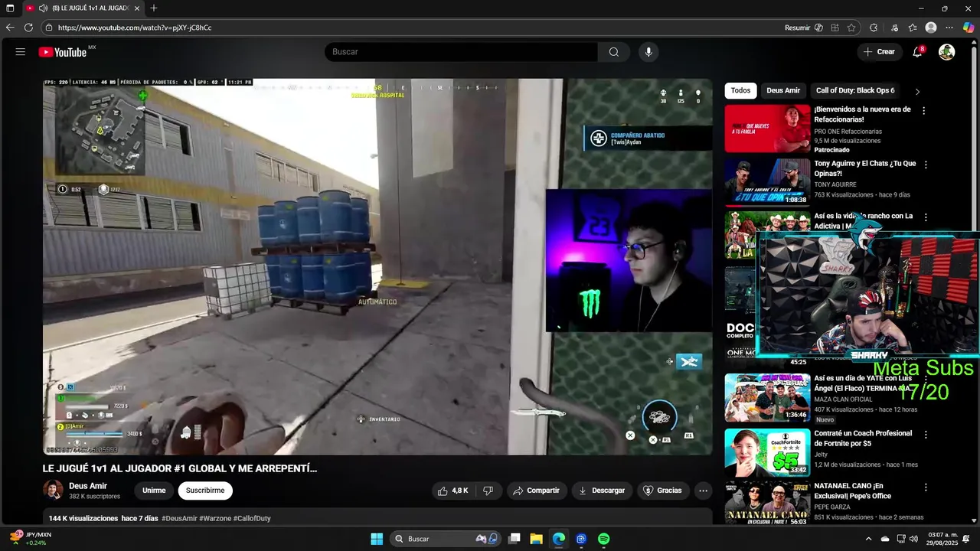980x551 pixels.
Task: Open taskbar clock showing 03:07 a. m.
Action: 943,539
